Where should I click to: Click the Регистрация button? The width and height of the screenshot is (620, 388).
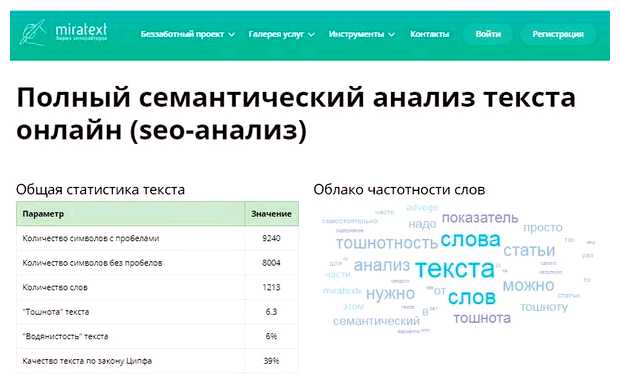[x=558, y=34]
